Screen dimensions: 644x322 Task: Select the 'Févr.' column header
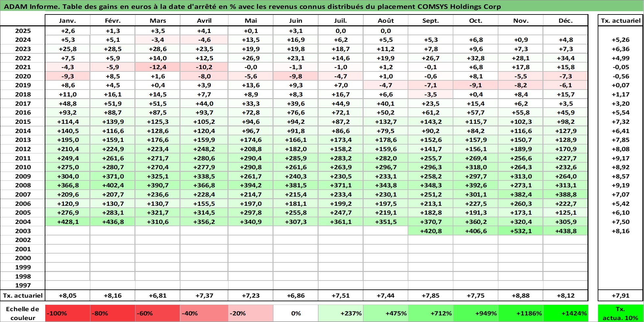click(113, 20)
